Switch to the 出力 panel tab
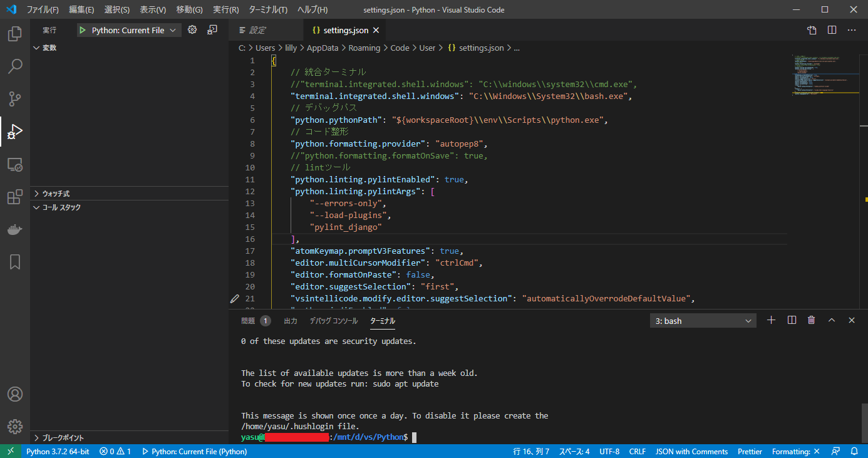The height and width of the screenshot is (458, 868). [291, 321]
